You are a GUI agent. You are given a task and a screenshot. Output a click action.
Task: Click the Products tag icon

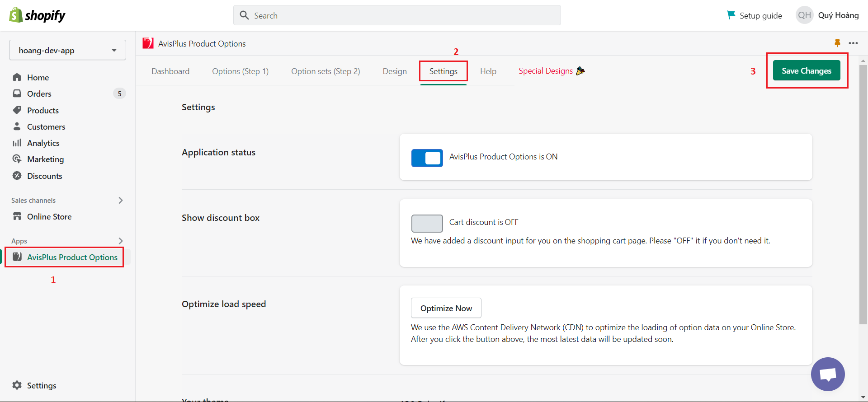pyautogui.click(x=17, y=110)
